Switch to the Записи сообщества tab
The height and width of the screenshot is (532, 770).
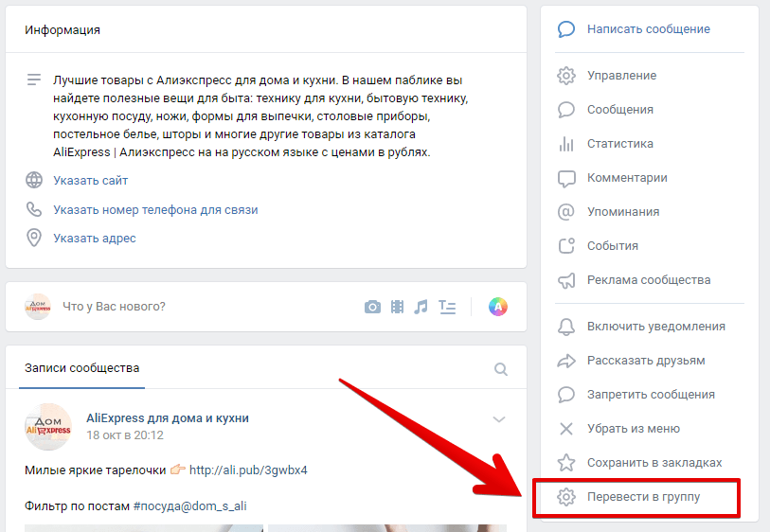point(82,368)
